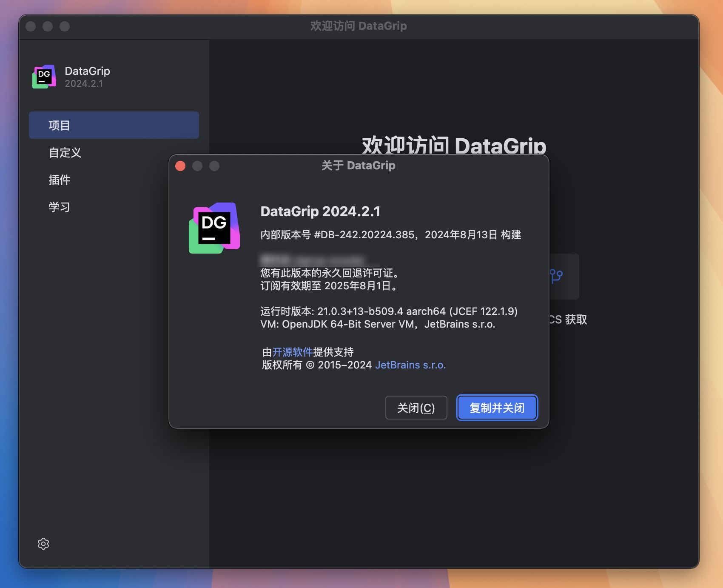Click the 关闭(C) button
Screen dimensions: 723x588
click(x=416, y=408)
